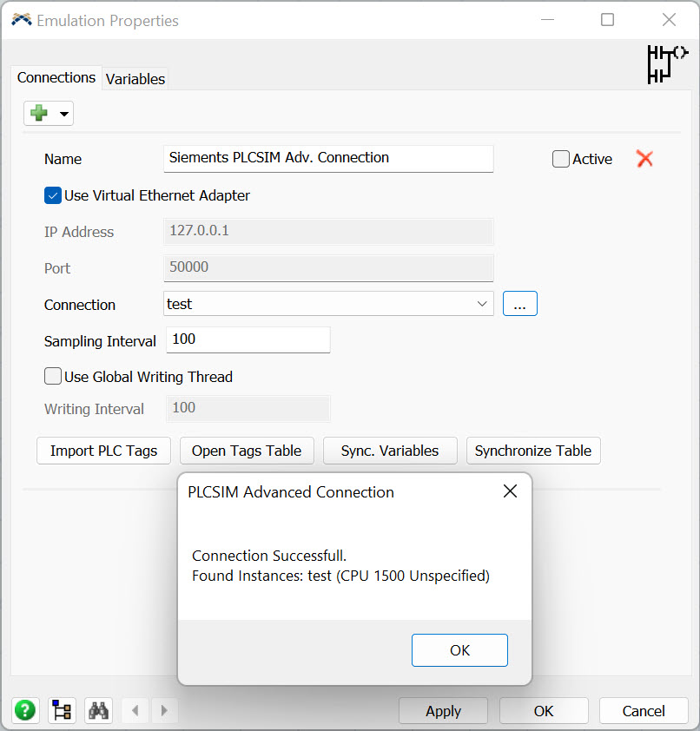Click the ellipsis browse button beside Connection
The width and height of the screenshot is (700, 731).
click(519, 304)
